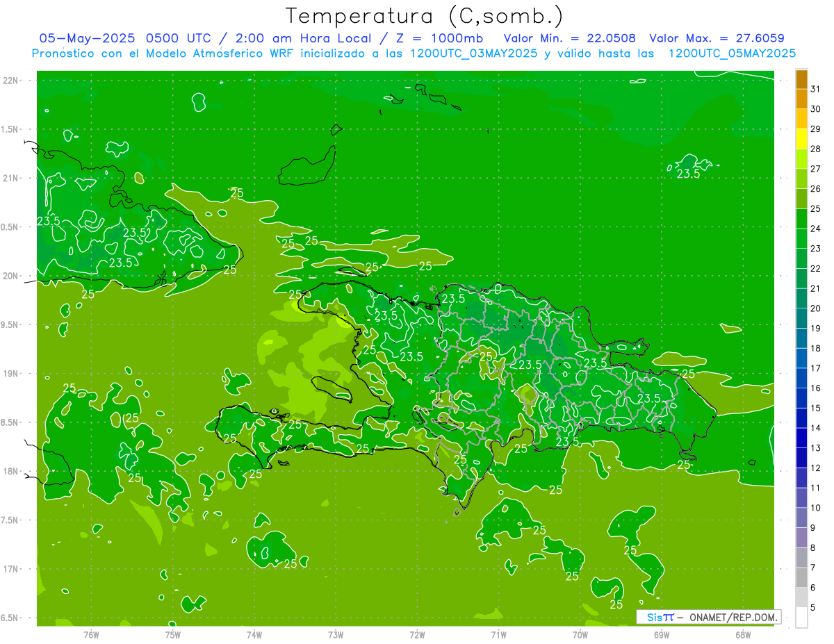The height and width of the screenshot is (644, 834).
Task: Click longitude axis label '71W'
Action: coord(498,635)
